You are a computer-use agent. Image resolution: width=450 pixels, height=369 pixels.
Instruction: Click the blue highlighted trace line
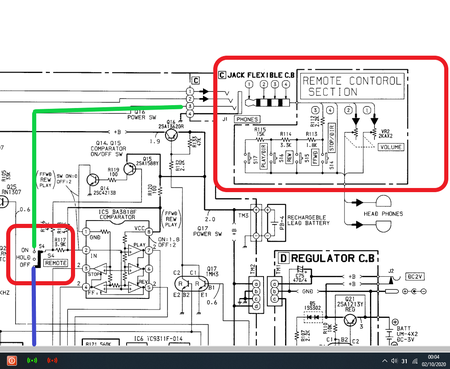[34, 306]
